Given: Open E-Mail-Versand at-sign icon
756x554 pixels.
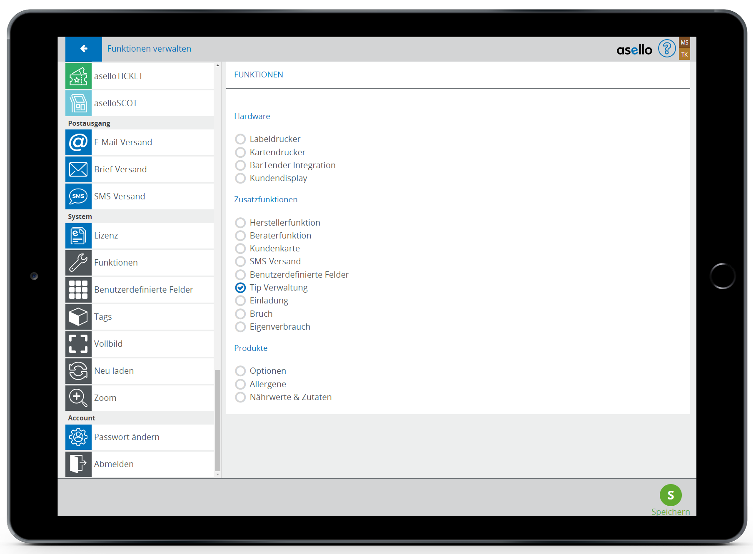Looking at the screenshot, I should click(78, 142).
